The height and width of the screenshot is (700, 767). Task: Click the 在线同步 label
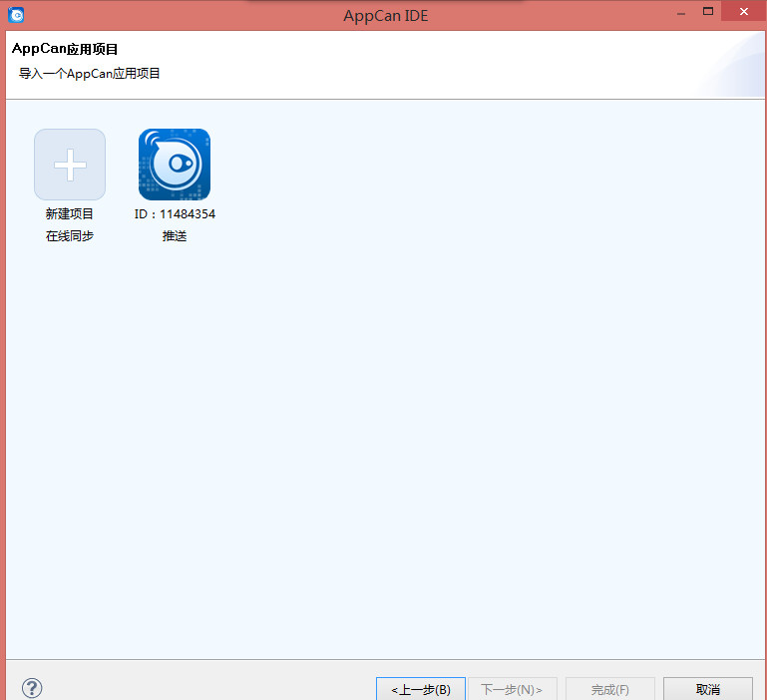point(70,235)
